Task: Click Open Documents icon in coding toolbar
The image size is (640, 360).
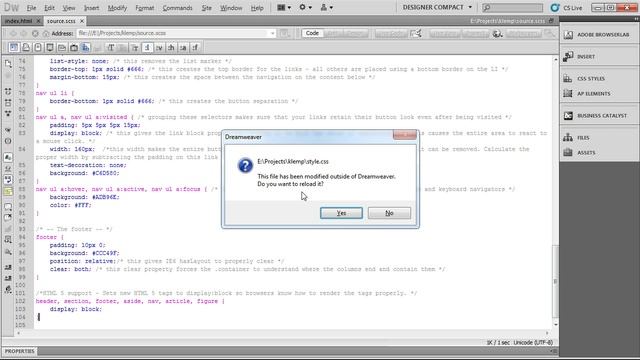Action: pos(8,64)
